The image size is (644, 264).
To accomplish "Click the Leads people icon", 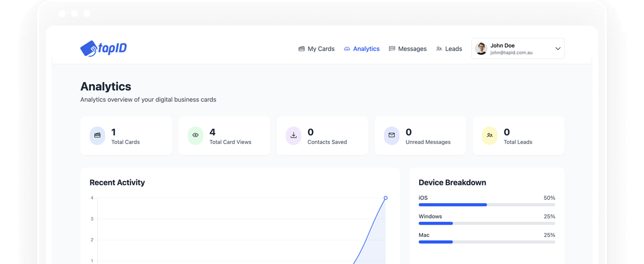I will tap(439, 49).
